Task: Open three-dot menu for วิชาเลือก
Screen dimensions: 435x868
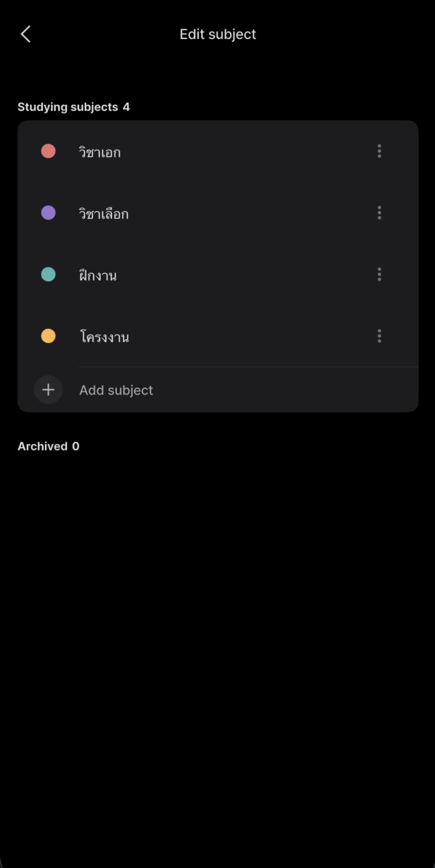Action: point(379,213)
